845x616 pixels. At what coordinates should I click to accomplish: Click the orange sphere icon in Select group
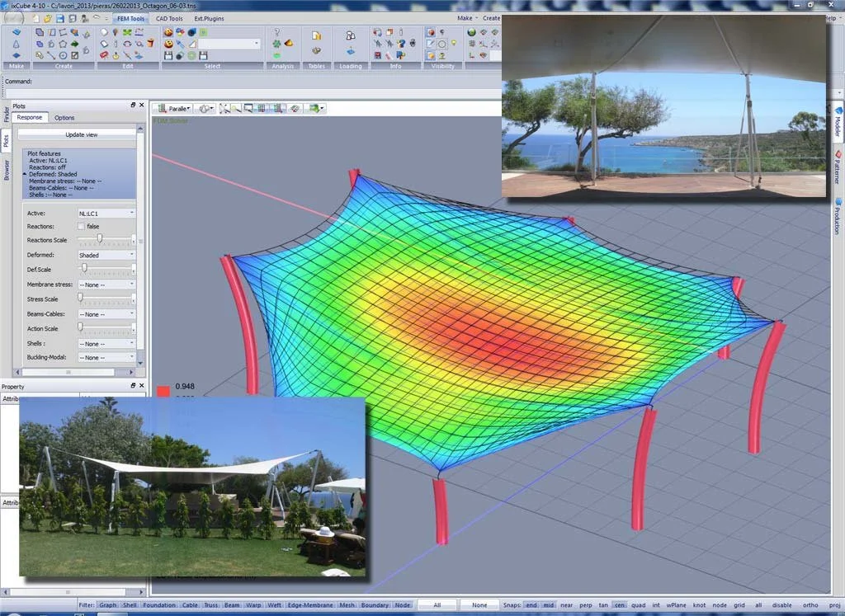(168, 32)
